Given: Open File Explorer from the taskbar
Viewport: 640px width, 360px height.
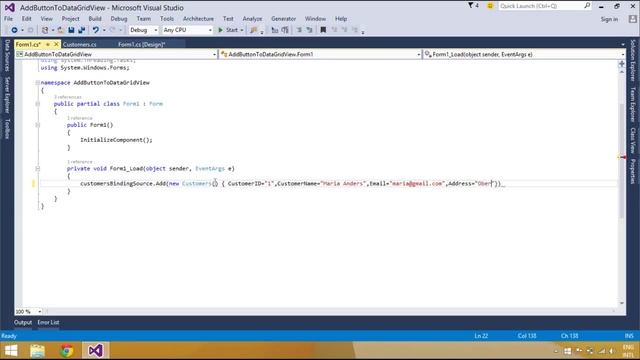Looking at the screenshot, I should click(x=37, y=351).
